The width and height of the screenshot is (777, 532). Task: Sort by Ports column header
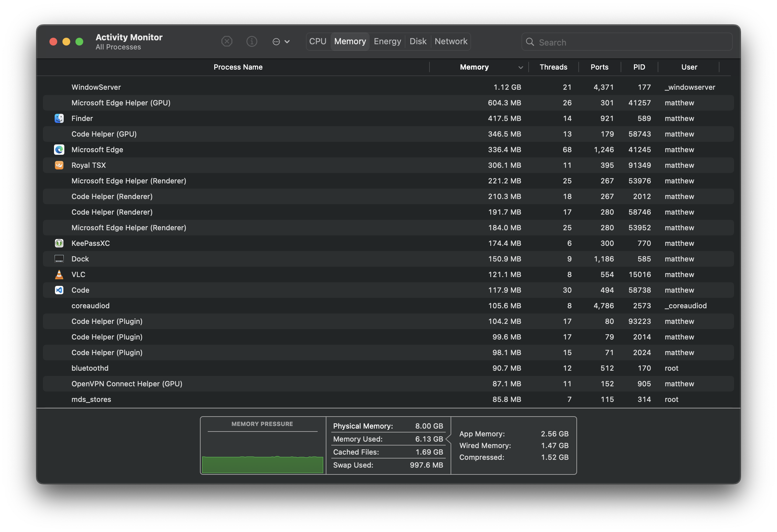[x=599, y=67]
